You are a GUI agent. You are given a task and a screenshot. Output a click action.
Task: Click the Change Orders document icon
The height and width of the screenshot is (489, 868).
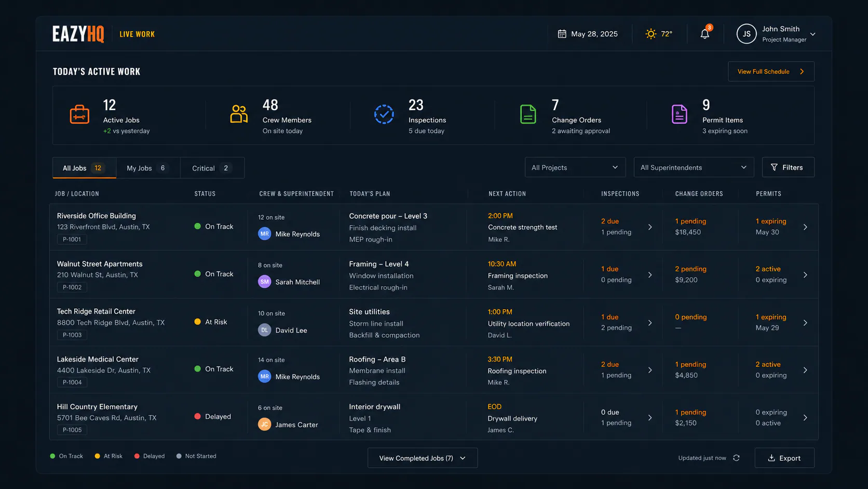click(x=528, y=114)
